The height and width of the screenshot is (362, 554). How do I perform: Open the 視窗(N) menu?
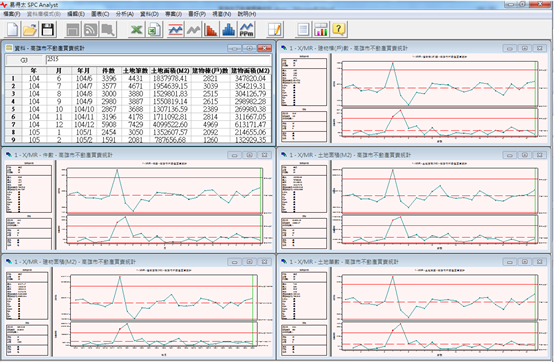(x=222, y=14)
